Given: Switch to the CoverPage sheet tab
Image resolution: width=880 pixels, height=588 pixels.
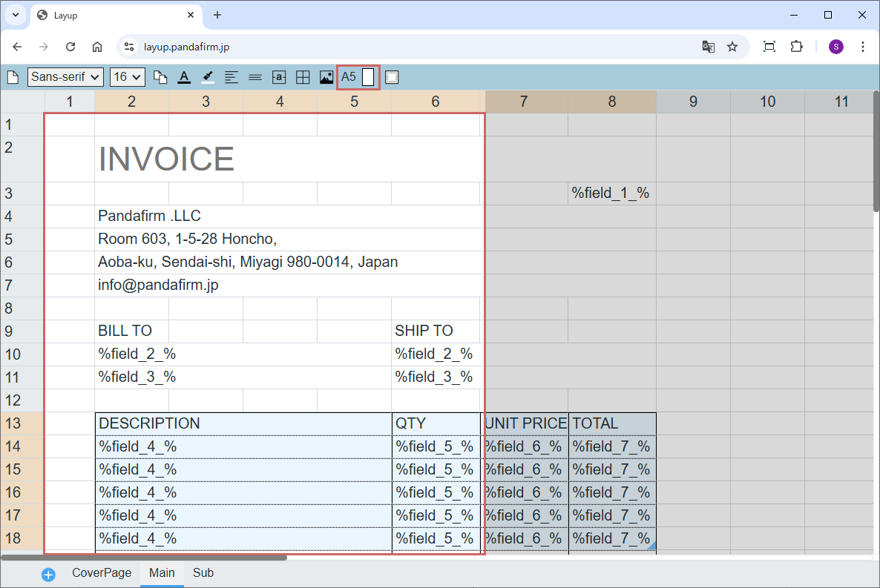Looking at the screenshot, I should tap(102, 573).
